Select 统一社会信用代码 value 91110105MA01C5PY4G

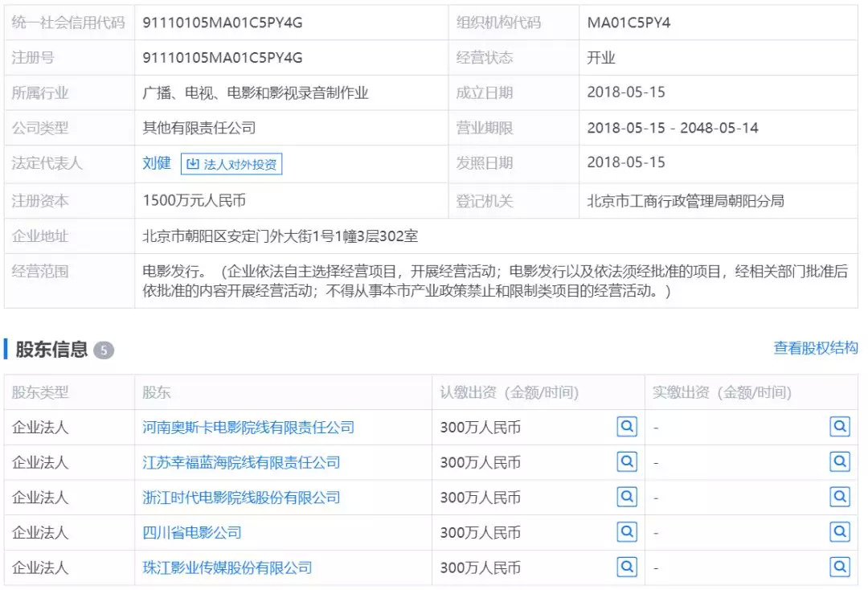coord(223,23)
